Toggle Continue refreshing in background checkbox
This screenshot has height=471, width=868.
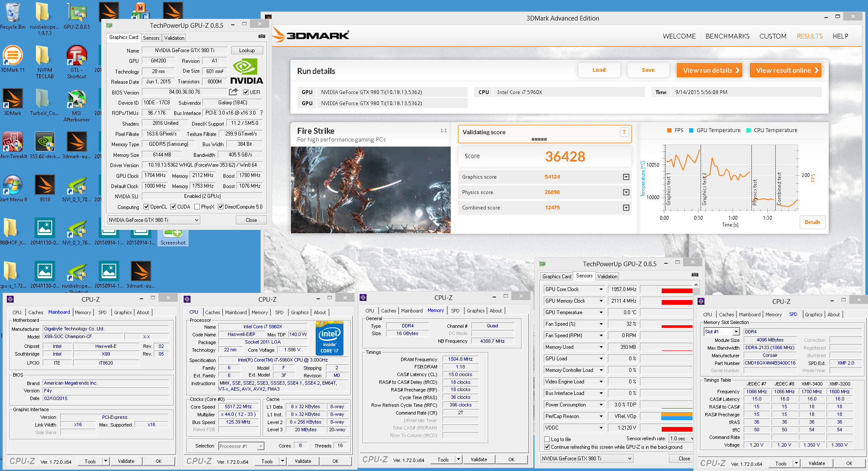pos(547,447)
